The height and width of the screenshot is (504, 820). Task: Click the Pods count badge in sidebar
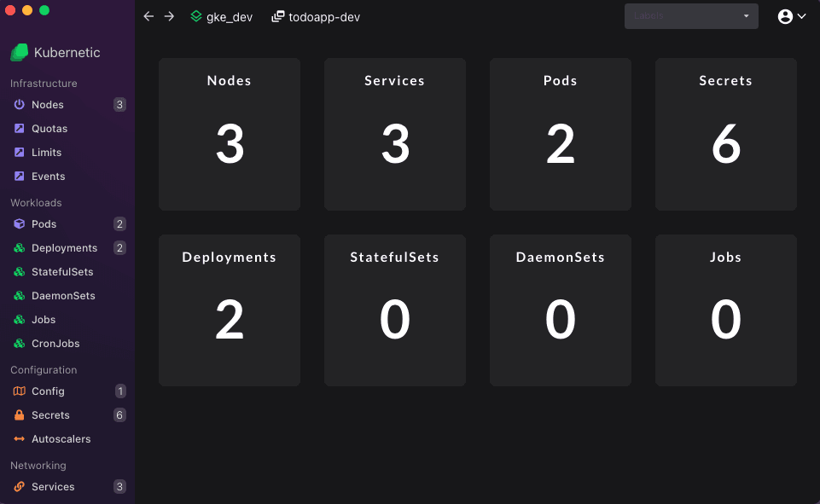119,223
